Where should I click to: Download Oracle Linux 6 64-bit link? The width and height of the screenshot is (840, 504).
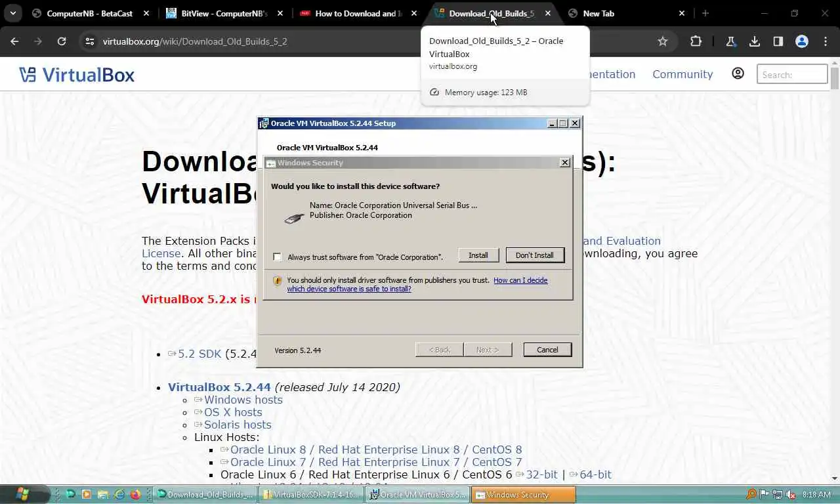coord(595,474)
